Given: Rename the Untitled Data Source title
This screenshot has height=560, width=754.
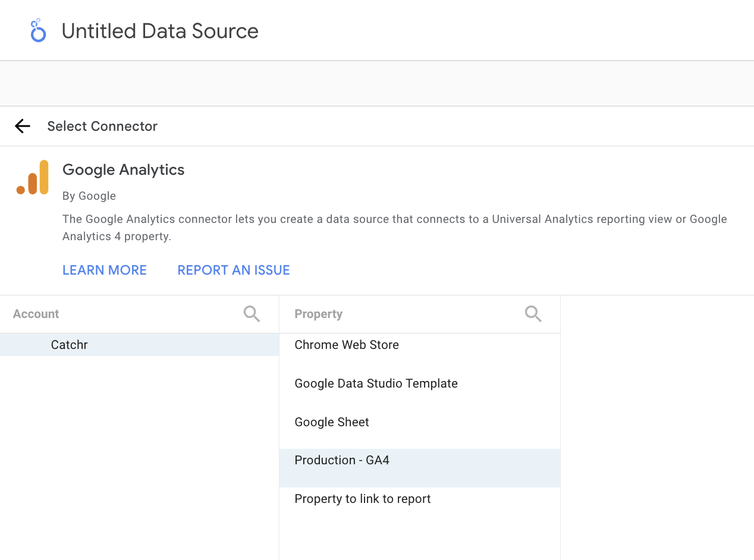Looking at the screenshot, I should tap(160, 31).
